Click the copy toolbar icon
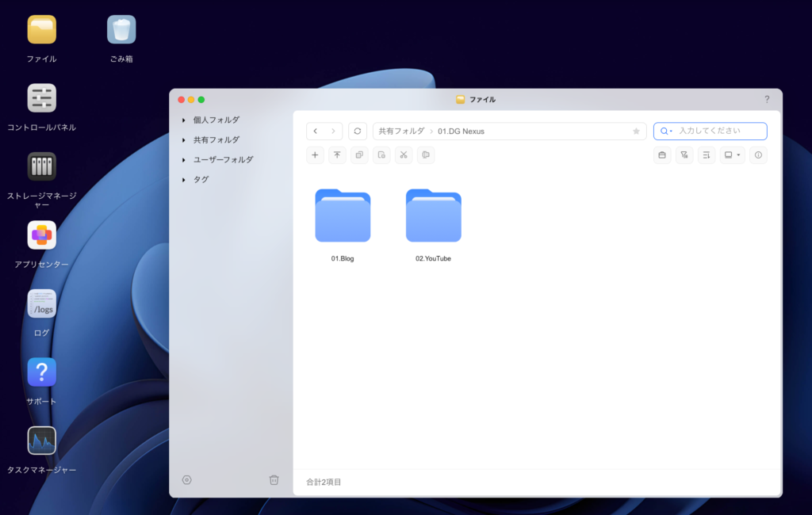This screenshot has height=515, width=812. click(x=359, y=154)
